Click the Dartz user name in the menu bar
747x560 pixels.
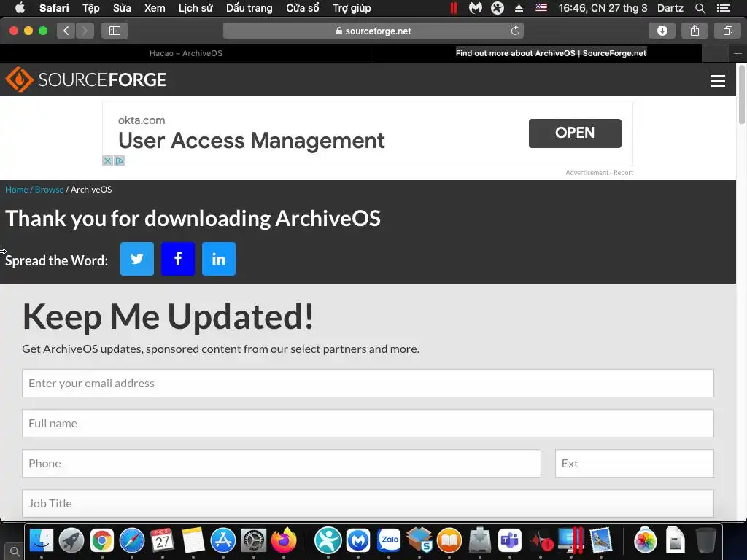pyautogui.click(x=670, y=7)
